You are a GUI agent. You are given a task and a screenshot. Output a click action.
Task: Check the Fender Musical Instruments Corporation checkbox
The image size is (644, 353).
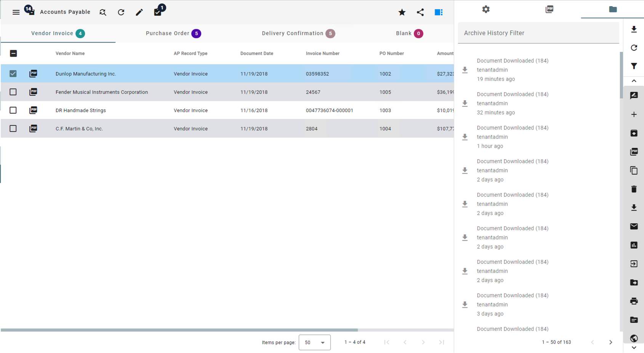tap(13, 92)
